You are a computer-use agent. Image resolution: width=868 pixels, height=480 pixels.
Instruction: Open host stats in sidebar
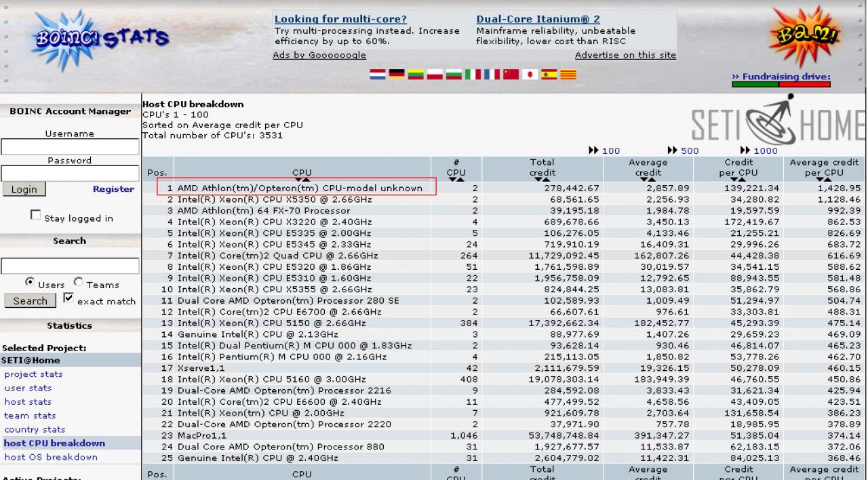(x=28, y=402)
